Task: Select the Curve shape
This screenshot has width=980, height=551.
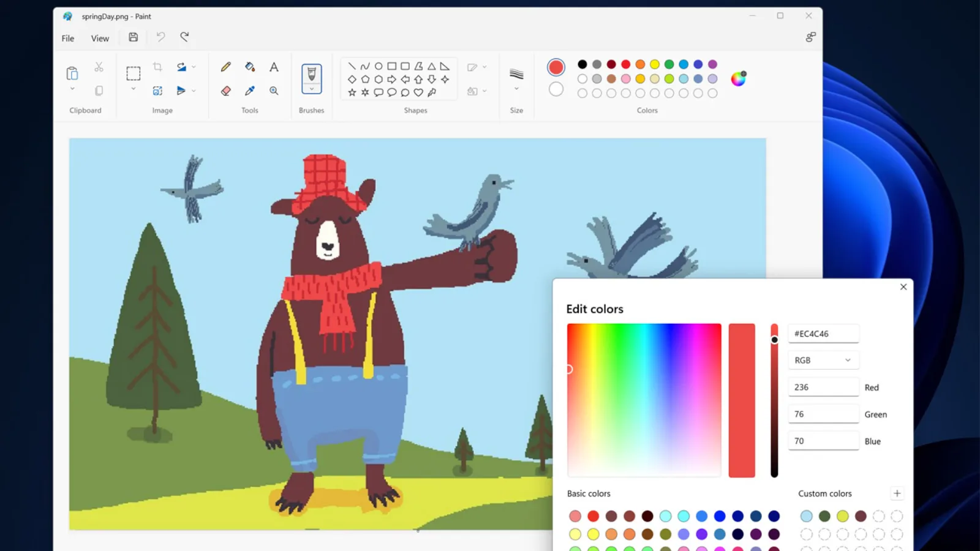Action: point(365,66)
